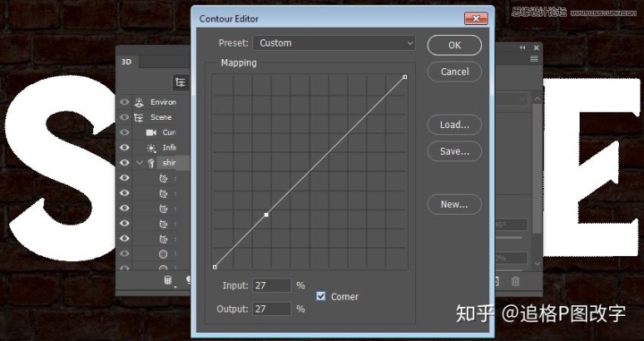This screenshot has height=341, width=644.
Task: Select the top-right contour curve endpoint
Action: 405,77
